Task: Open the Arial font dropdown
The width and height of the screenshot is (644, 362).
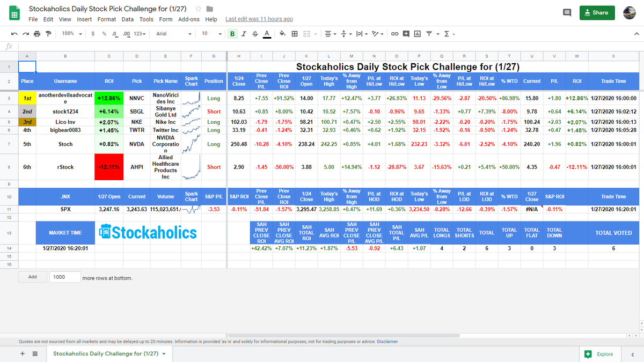Action: click(174, 34)
